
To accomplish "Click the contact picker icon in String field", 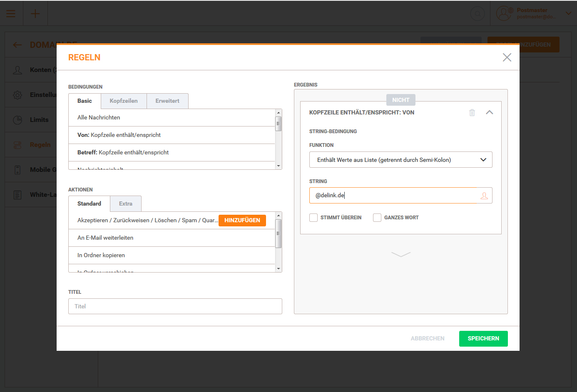I will (484, 196).
